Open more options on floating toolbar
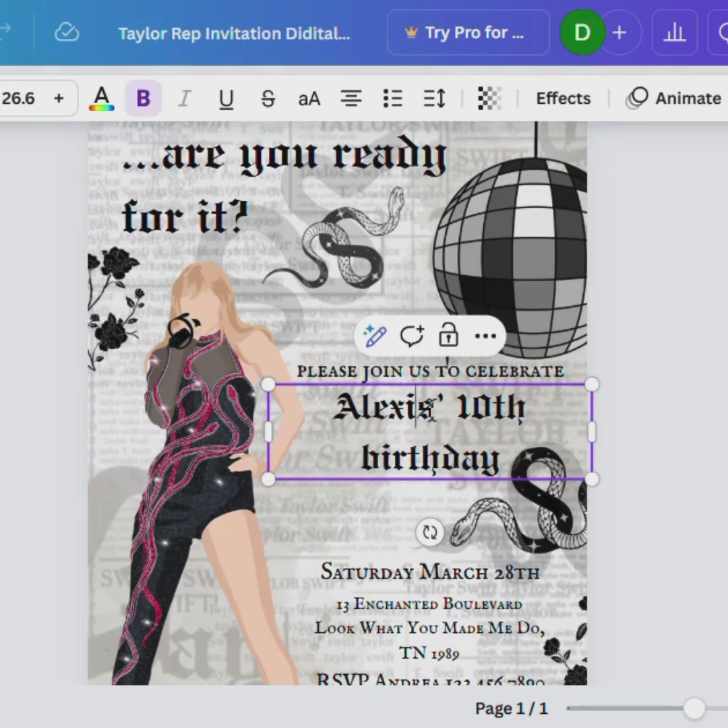Image resolution: width=728 pixels, height=728 pixels. 485,336
